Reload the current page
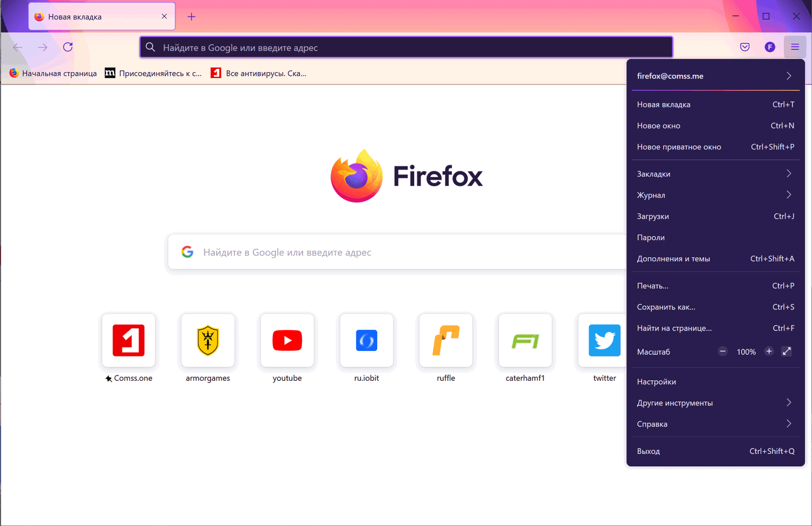Viewport: 812px width, 526px height. [68, 47]
